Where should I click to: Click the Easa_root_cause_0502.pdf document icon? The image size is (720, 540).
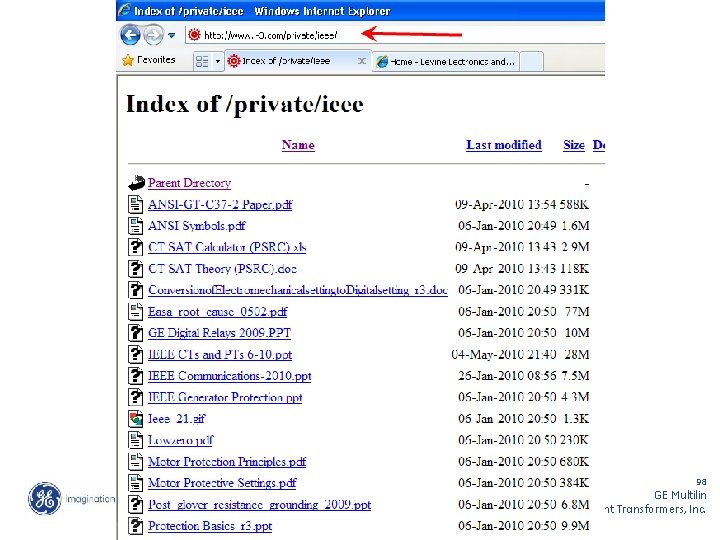[135, 311]
